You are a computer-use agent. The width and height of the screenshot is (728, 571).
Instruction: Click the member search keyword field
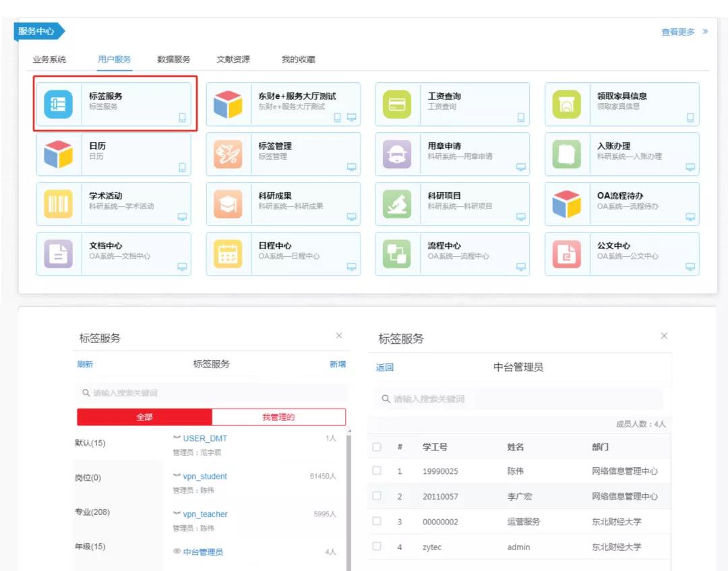(x=519, y=399)
